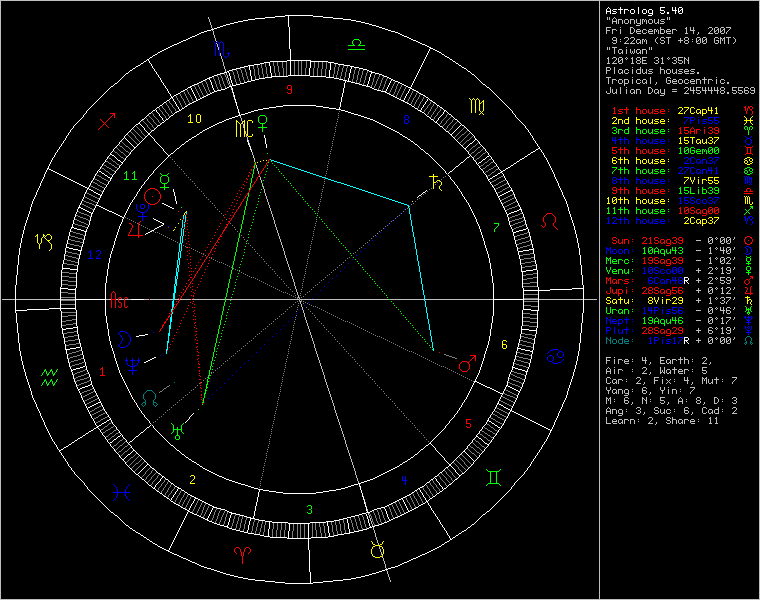Click house number 11 in the wheel
The image size is (760, 600).
(130, 176)
